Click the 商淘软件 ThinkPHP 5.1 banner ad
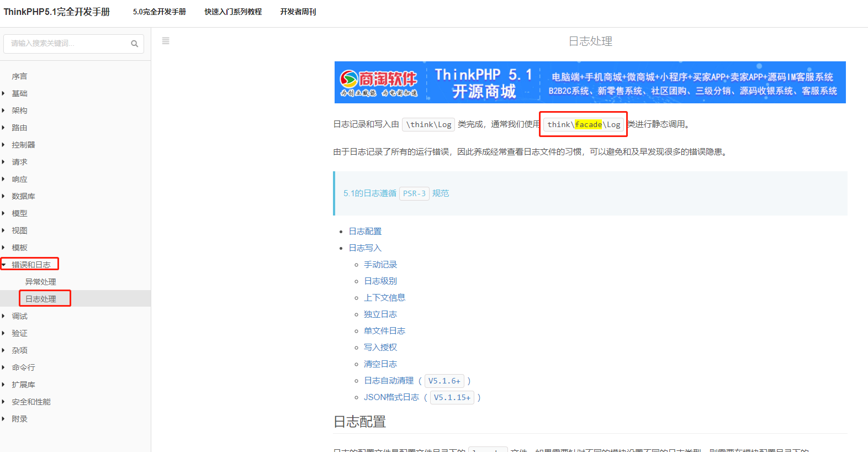Screen dimensions: 868x452 (590, 82)
